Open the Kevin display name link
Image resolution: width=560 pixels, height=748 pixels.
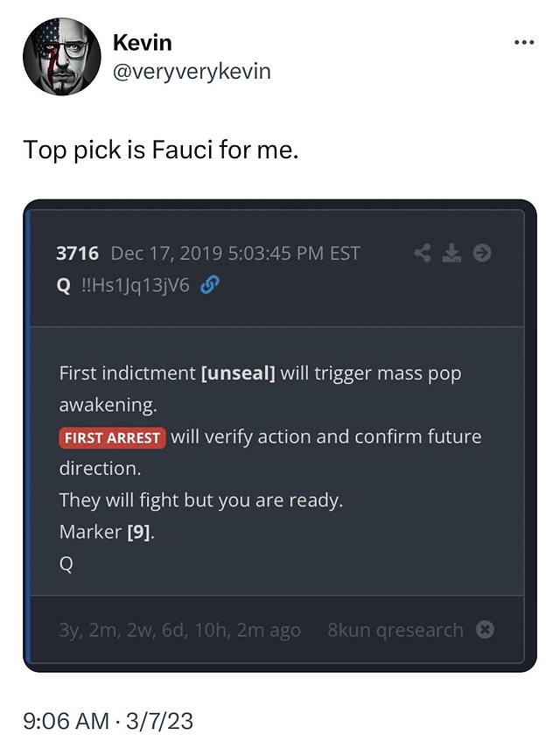point(142,43)
